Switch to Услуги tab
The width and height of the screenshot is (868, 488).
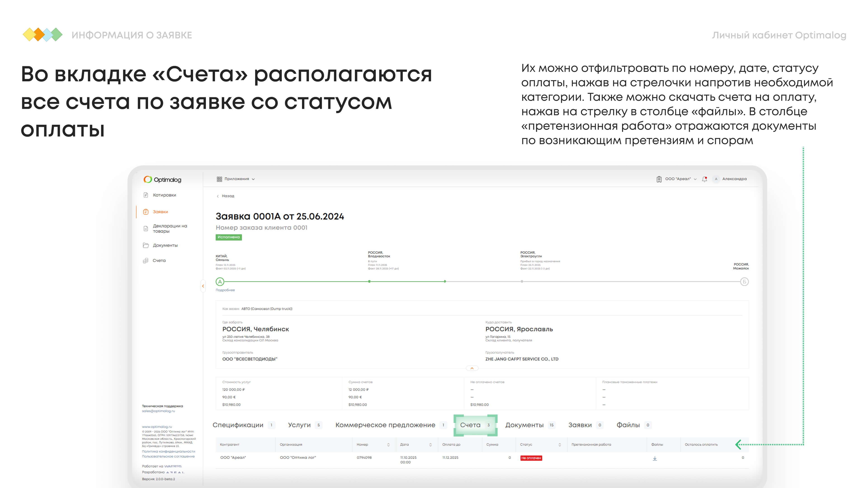[x=299, y=425]
